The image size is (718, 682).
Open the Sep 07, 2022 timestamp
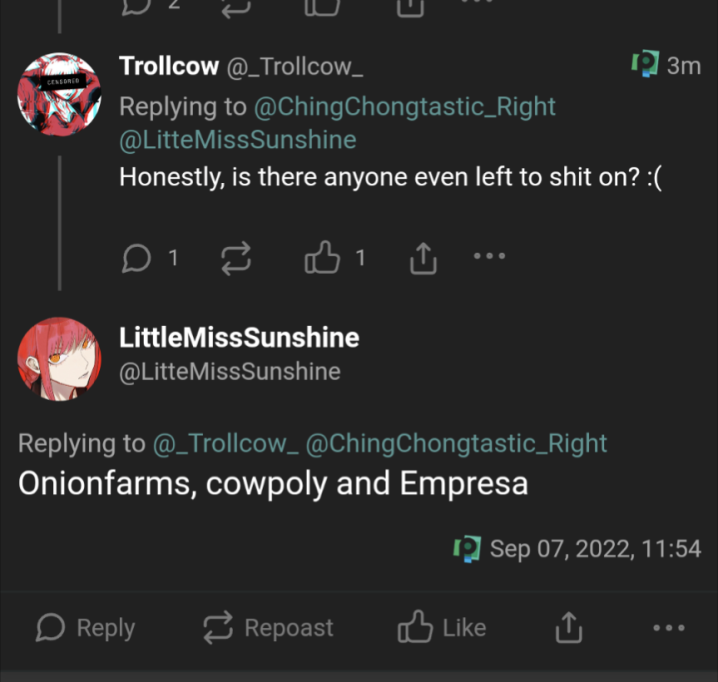pyautogui.click(x=595, y=549)
